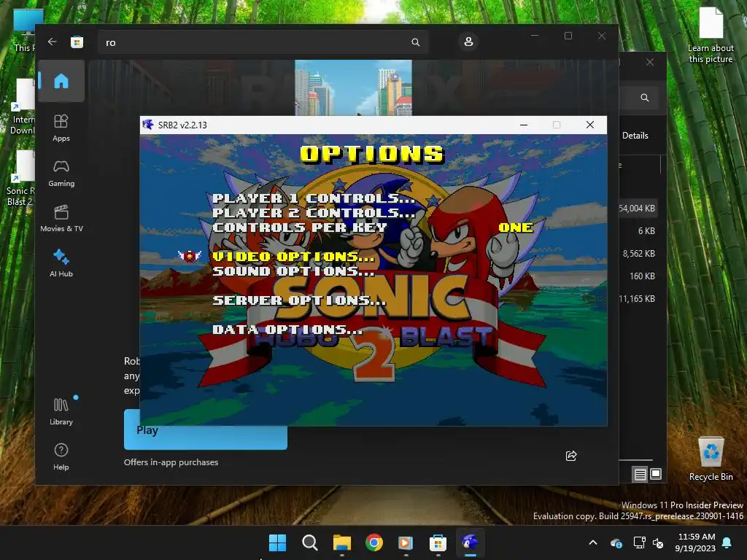
Task: Open Sonic Robo Blast 2 desktop shortcut
Action: pos(20,179)
